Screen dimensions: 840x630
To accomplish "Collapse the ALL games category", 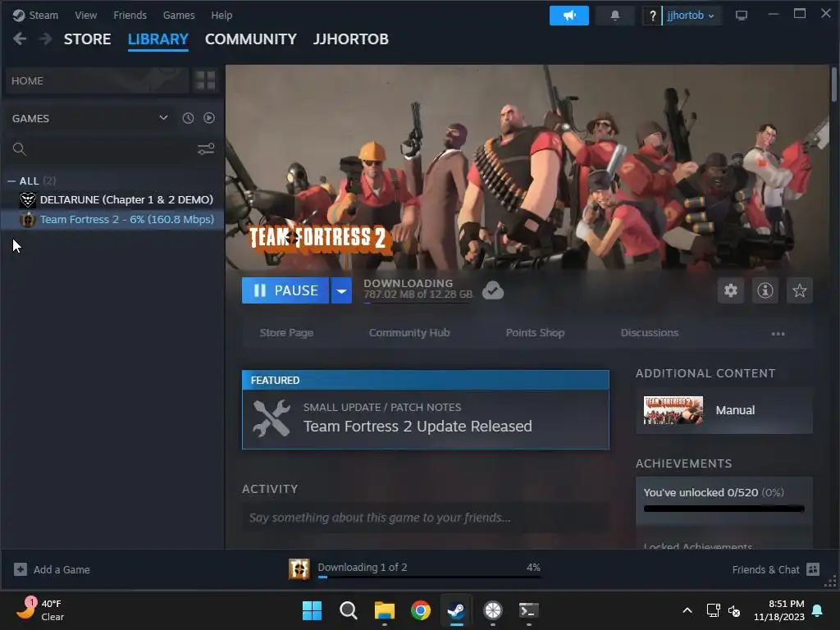I will tap(11, 181).
